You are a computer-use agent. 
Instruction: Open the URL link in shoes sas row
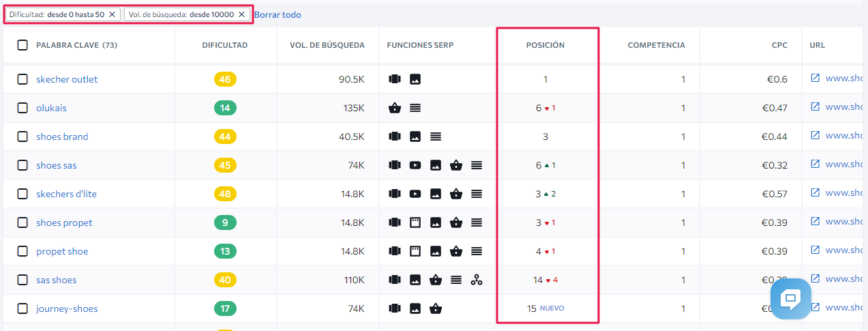[x=844, y=164]
